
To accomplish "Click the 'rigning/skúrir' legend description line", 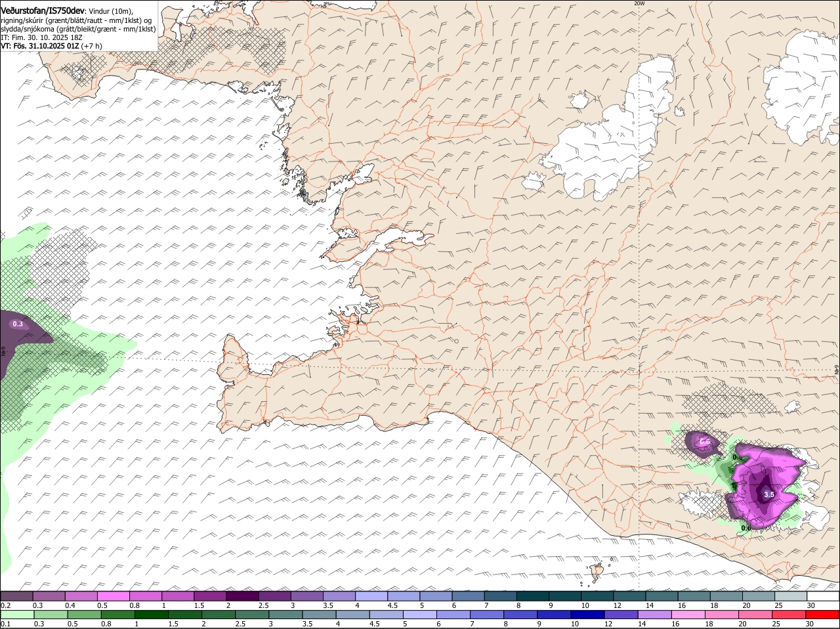I will coord(77,20).
